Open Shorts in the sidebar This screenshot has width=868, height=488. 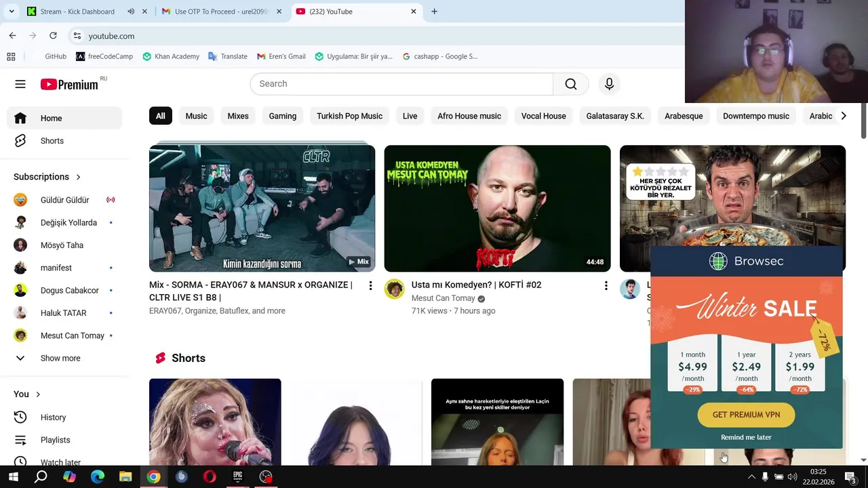[65, 141]
